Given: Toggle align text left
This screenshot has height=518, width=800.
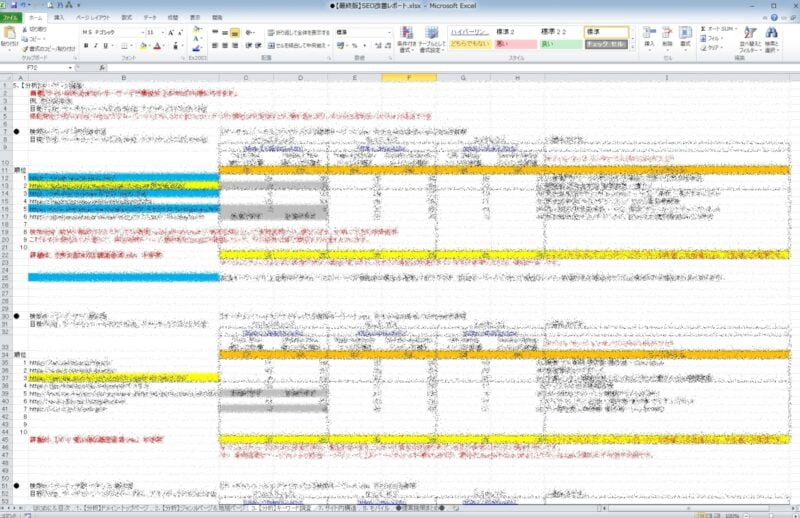Looking at the screenshot, I should pyautogui.click(x=215, y=45).
